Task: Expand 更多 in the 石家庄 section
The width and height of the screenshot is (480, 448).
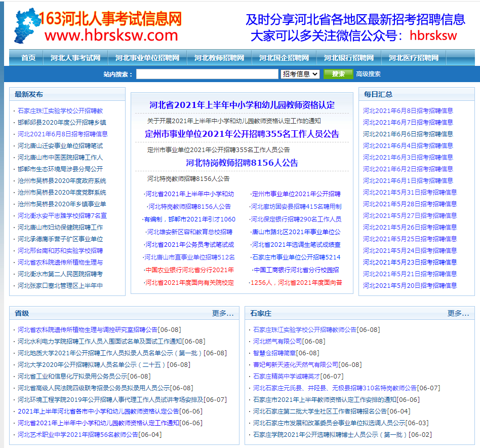Action: [x=458, y=313]
